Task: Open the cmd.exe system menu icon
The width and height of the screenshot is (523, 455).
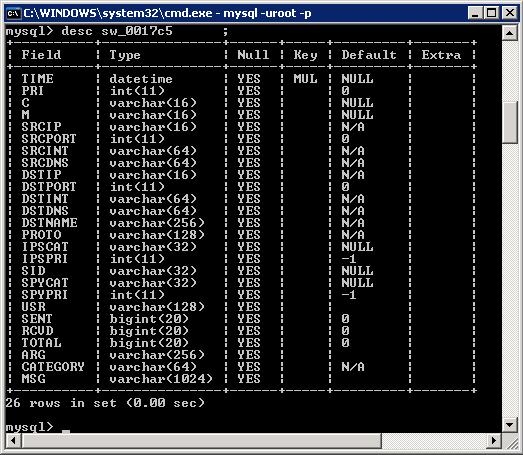Action: pos(14,13)
